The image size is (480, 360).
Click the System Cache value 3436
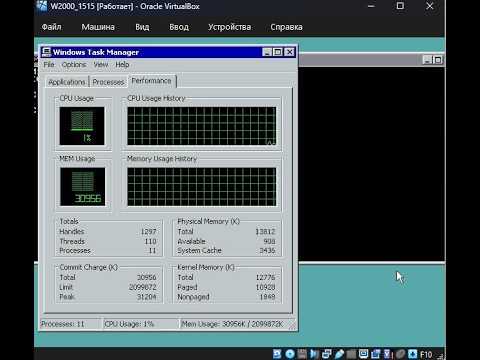pyautogui.click(x=267, y=250)
